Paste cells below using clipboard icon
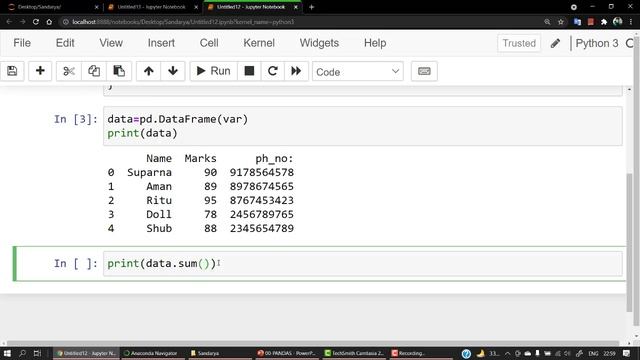640x360 pixels. click(x=119, y=71)
